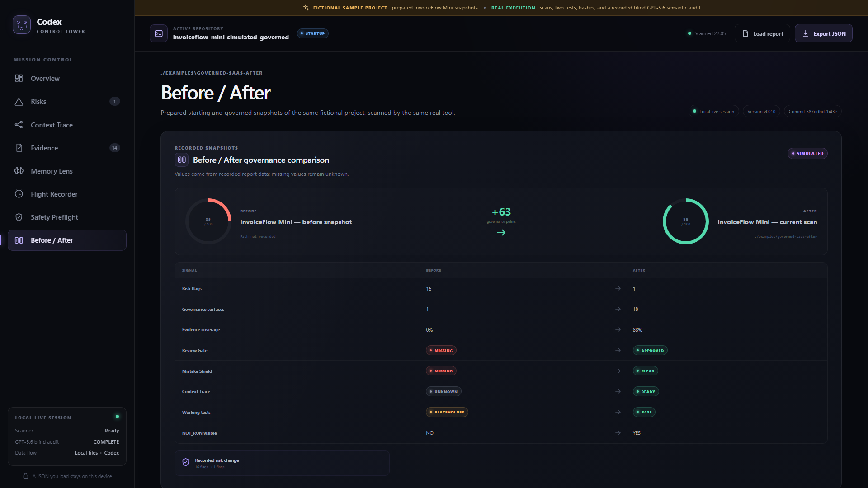
Task: Select the Before / After menu item
Action: [67, 240]
